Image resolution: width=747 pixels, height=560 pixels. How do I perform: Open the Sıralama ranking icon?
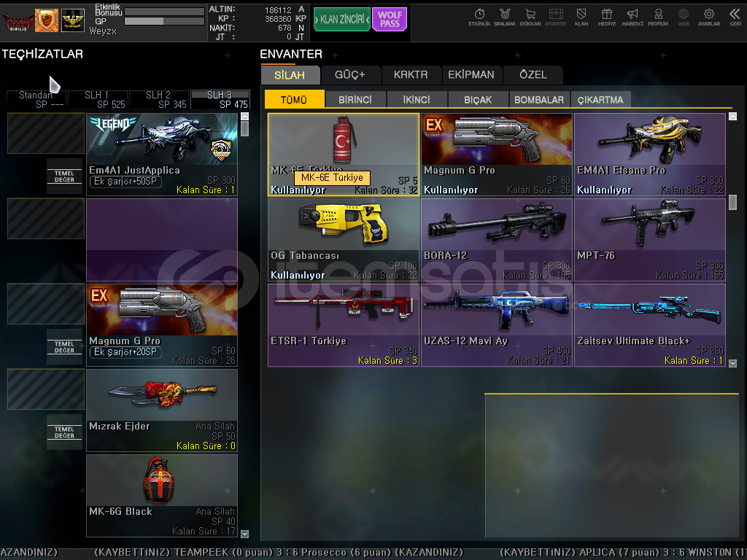[x=505, y=17]
